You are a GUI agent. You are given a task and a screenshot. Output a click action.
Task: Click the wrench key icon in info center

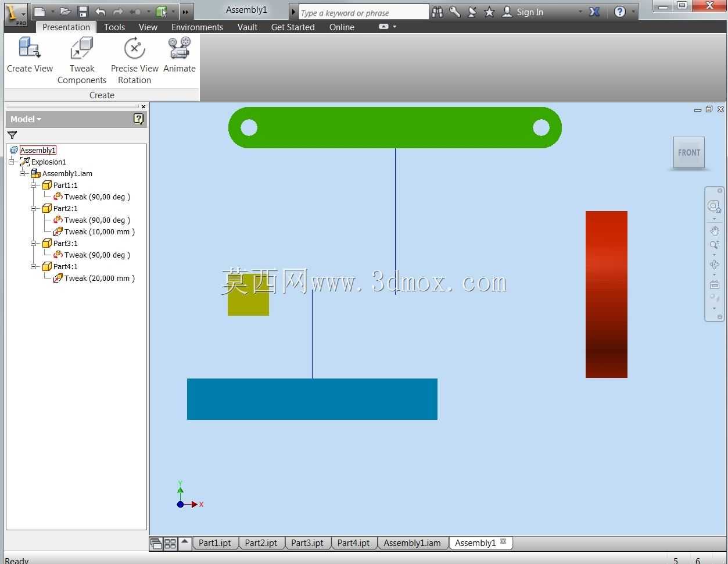(x=455, y=12)
